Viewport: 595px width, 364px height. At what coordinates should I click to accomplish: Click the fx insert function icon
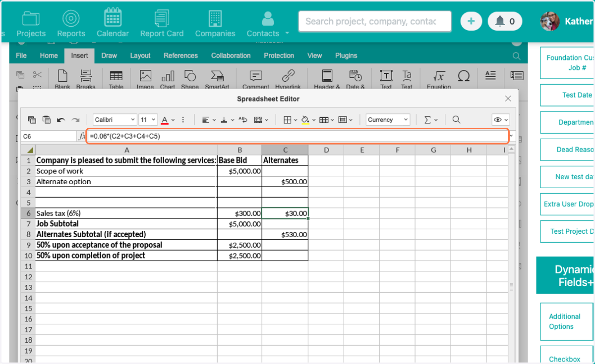point(82,136)
